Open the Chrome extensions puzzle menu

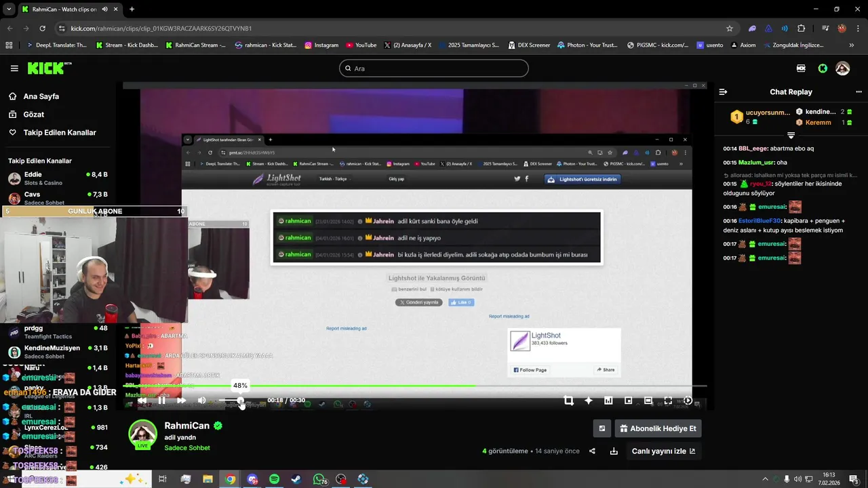click(x=802, y=28)
